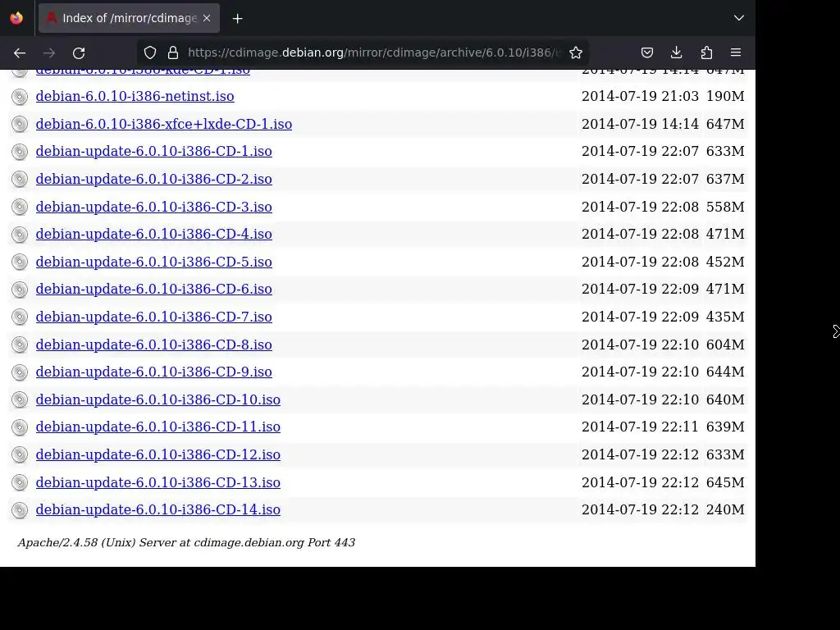The image size is (840, 630).
Task: Click the 190M size for netinst.iso
Action: click(725, 96)
